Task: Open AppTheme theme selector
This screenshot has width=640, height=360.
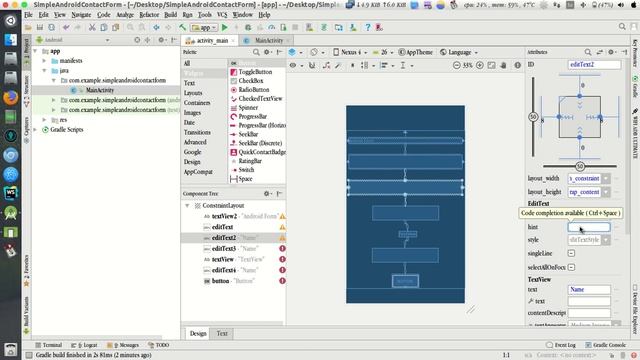Action: [x=416, y=52]
